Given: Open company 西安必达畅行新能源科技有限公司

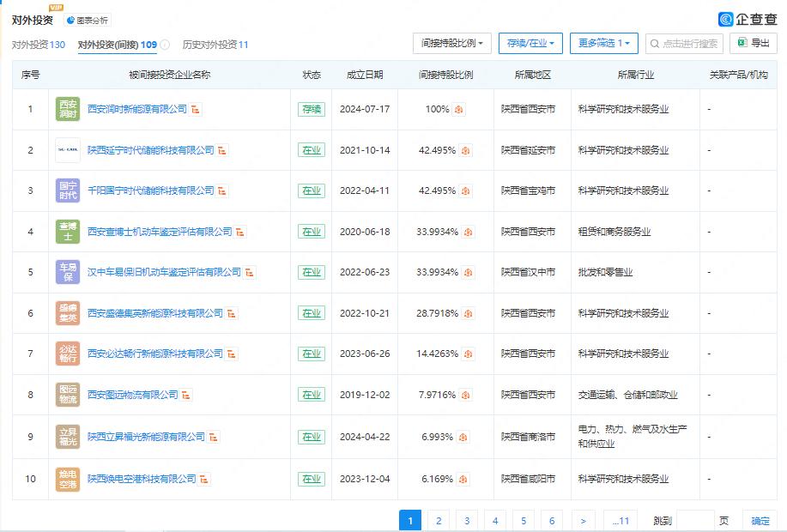Looking at the screenshot, I should 155,354.
